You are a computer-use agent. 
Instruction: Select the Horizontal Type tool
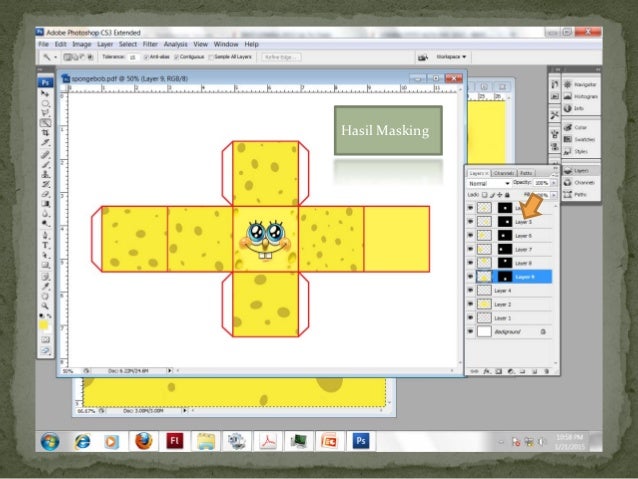tap(45, 245)
